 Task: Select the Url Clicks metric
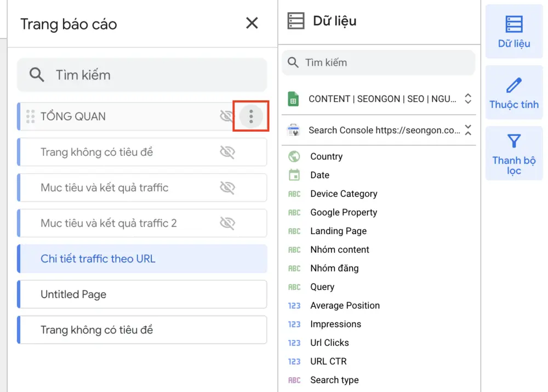click(329, 343)
